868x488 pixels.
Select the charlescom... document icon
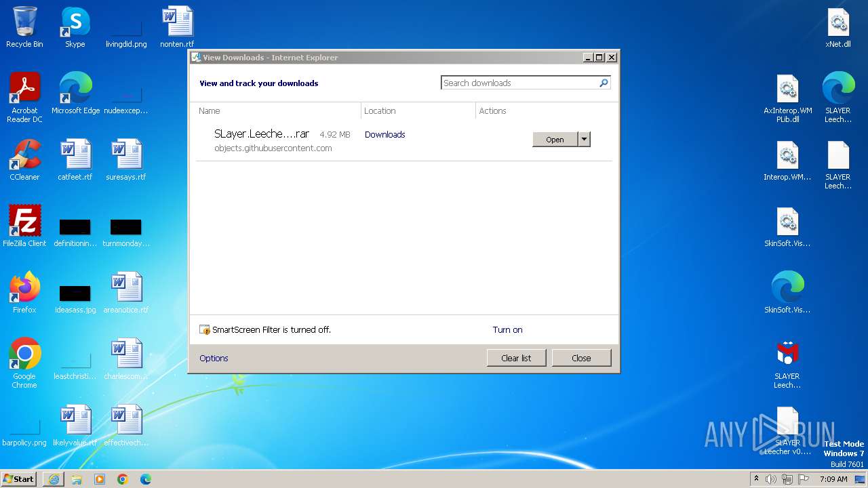(126, 359)
